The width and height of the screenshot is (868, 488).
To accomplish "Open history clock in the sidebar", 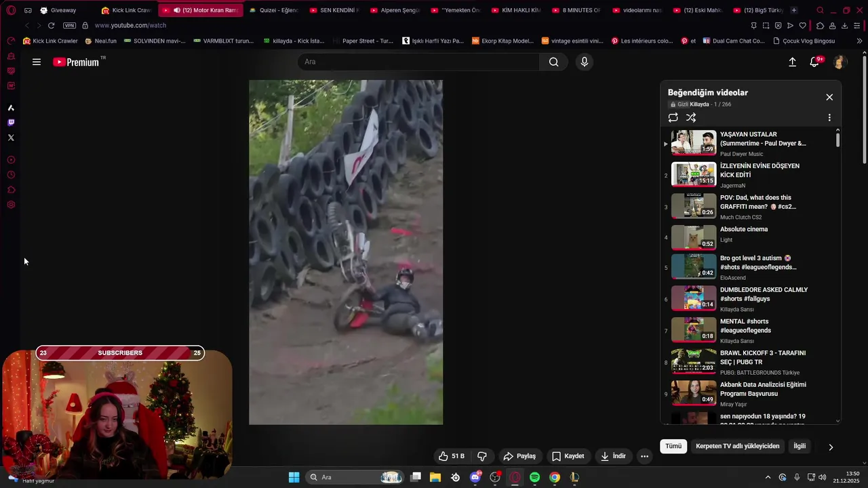I will tap(11, 175).
